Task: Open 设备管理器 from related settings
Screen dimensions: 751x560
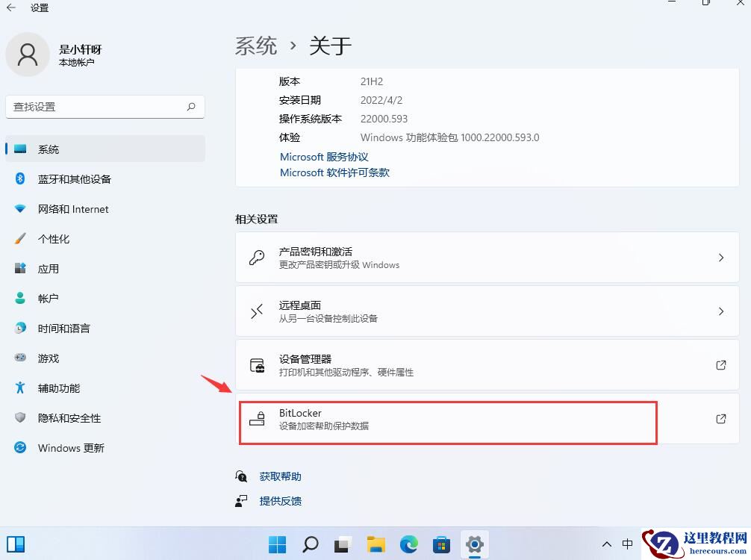Action: [x=487, y=365]
